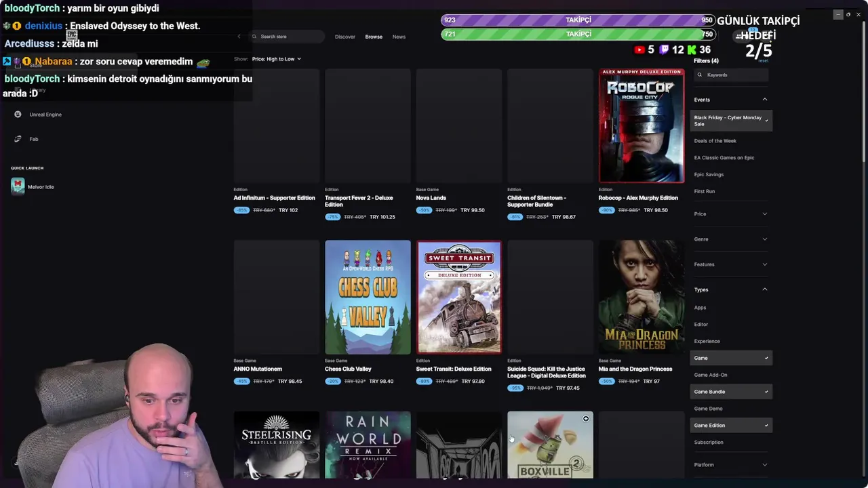Image resolution: width=868 pixels, height=488 pixels.
Task: Focus the Search store field
Action: click(287, 37)
